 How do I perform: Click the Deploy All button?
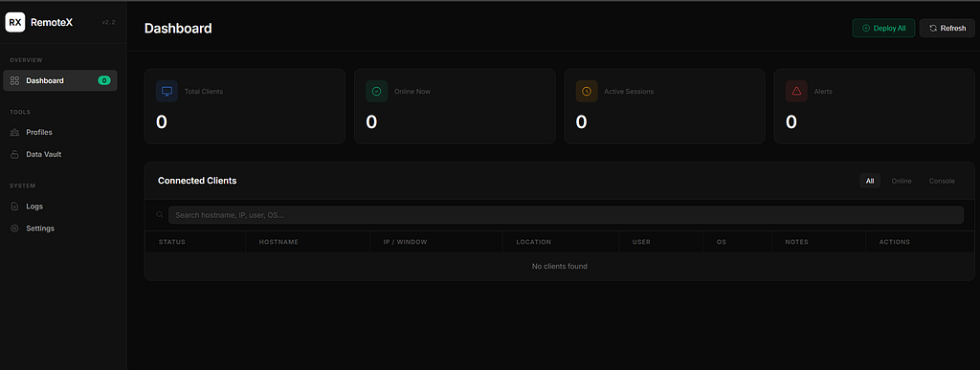(883, 28)
